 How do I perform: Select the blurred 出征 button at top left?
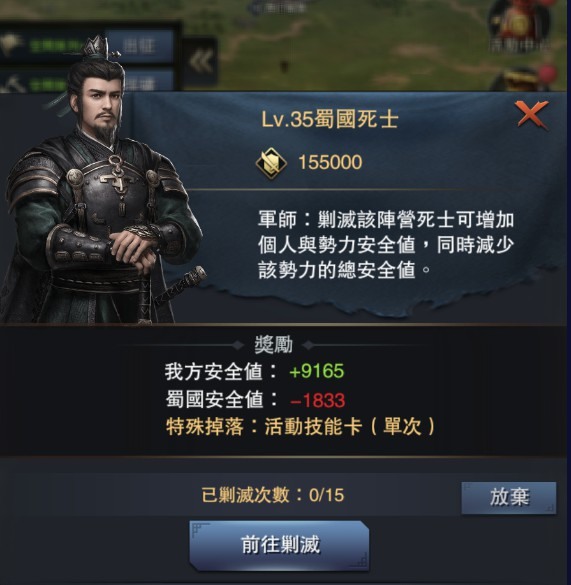pos(139,46)
